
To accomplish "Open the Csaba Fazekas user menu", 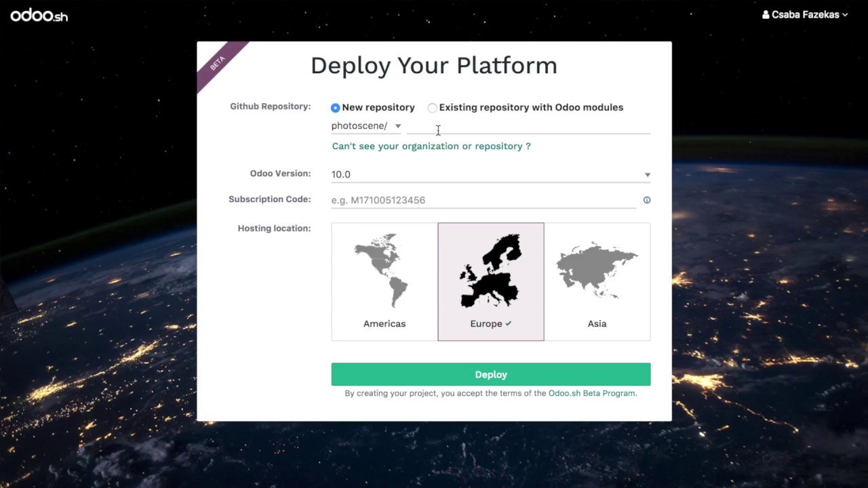I will click(x=805, y=14).
